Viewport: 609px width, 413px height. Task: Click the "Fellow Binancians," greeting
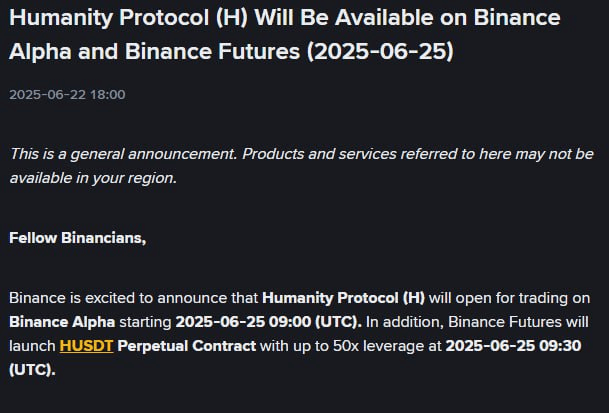(x=78, y=238)
